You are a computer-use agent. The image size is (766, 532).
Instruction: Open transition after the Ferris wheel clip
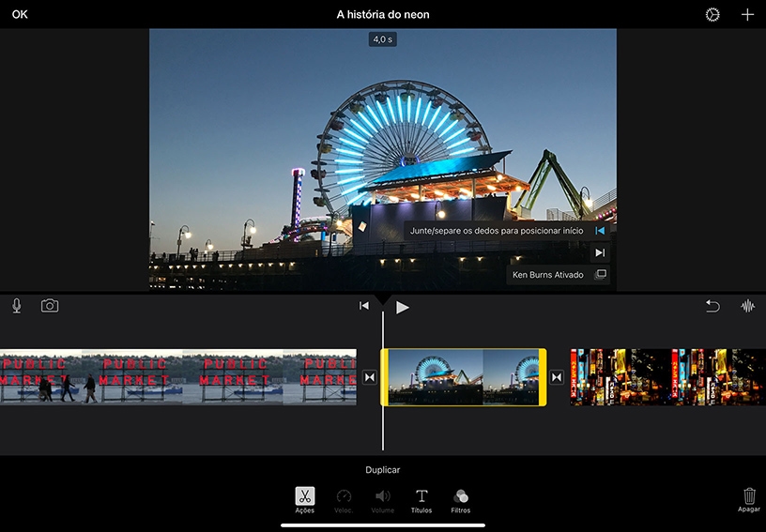click(x=557, y=377)
